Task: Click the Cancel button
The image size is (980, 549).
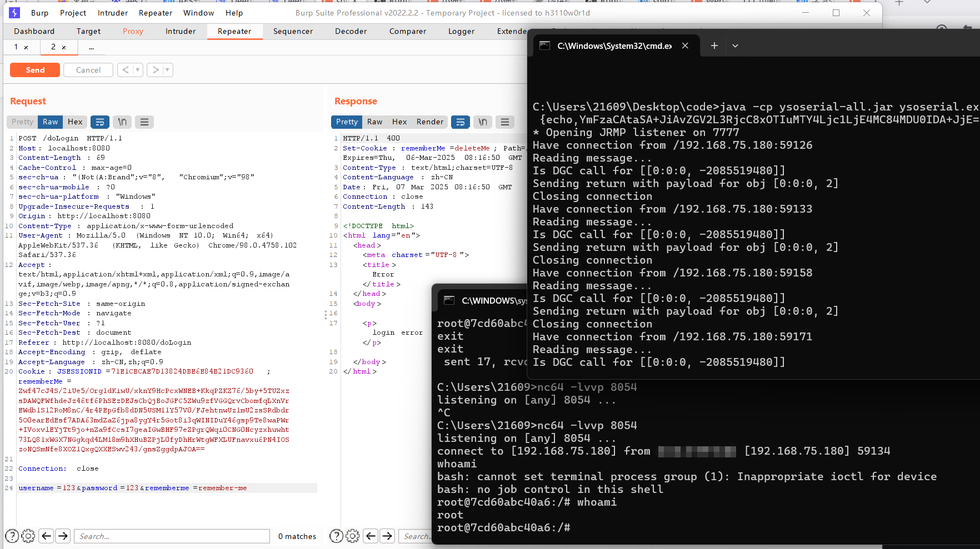Action: [88, 70]
